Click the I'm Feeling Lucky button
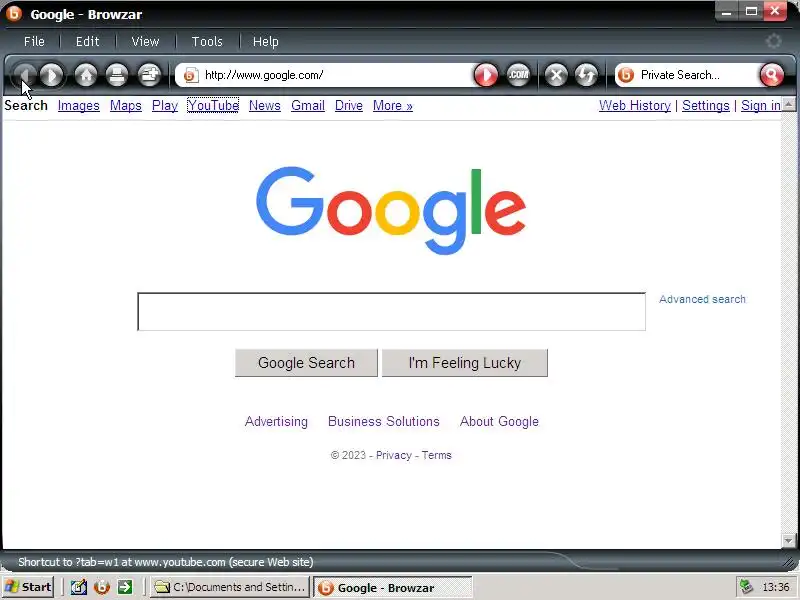This screenshot has width=800, height=600. [465, 363]
